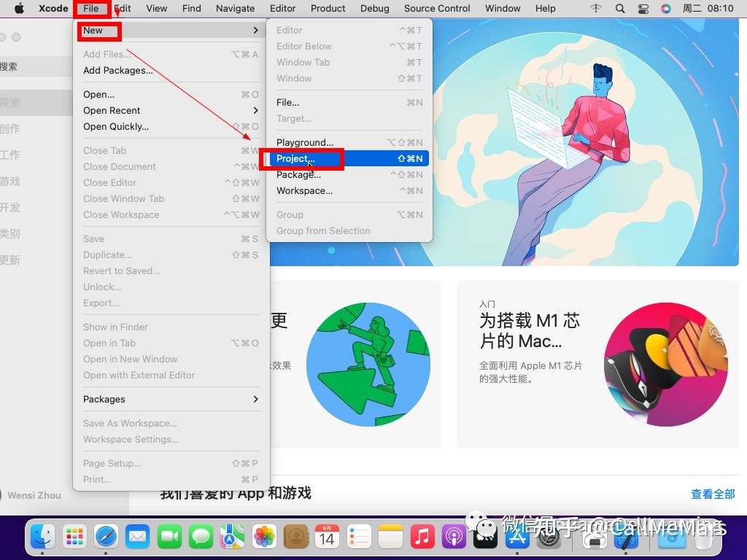Image resolution: width=747 pixels, height=560 pixels.
Task: Open the Mail app in Dock
Action: click(137, 537)
